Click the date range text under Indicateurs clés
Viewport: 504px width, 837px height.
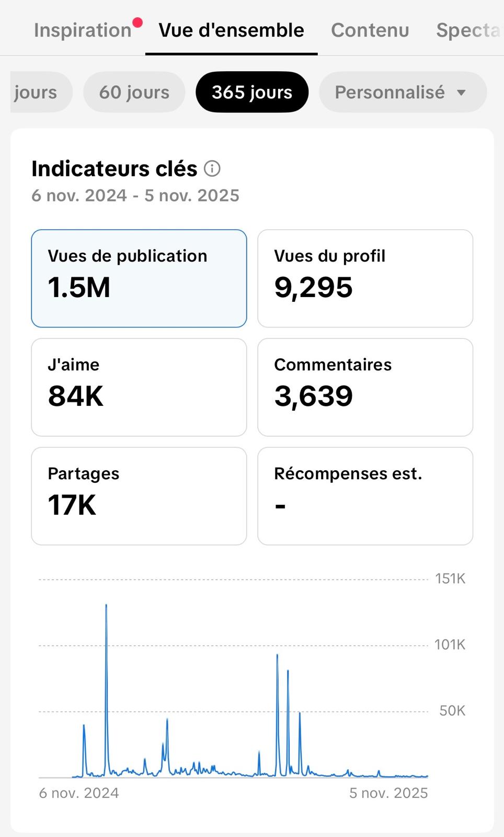click(135, 196)
